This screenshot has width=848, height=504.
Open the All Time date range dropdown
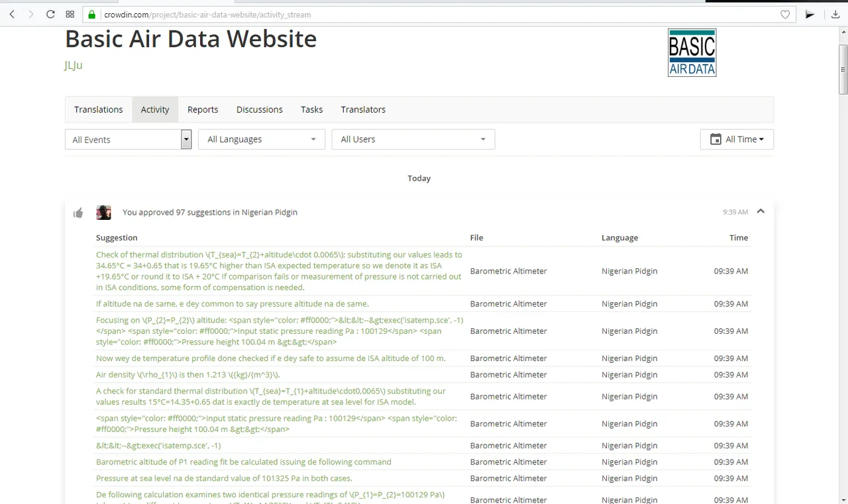[x=737, y=139]
